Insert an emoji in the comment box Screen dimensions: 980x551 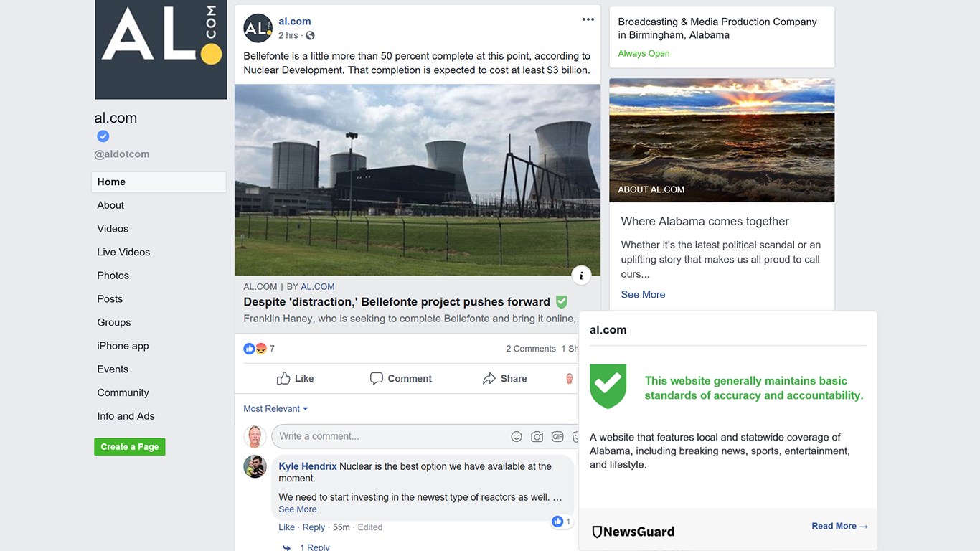click(517, 436)
